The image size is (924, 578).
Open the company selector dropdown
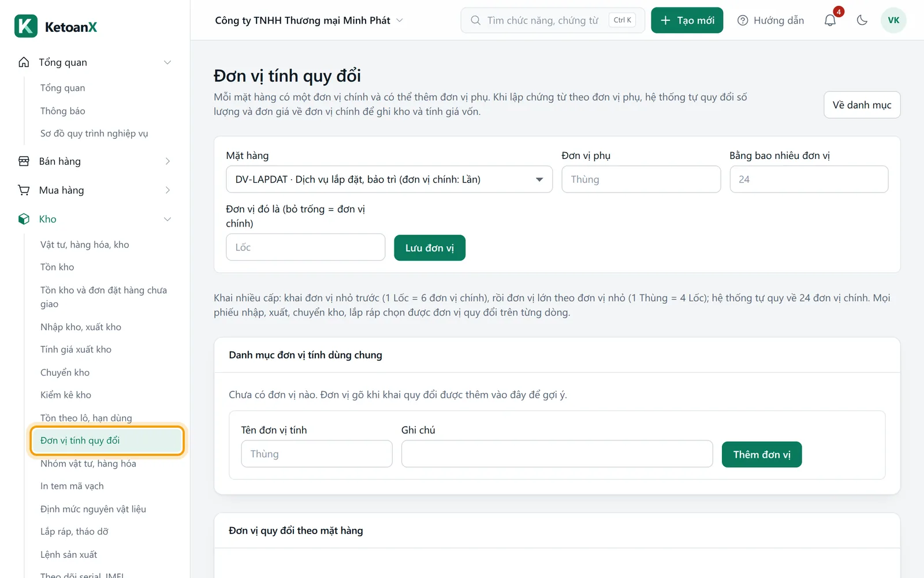tap(309, 20)
